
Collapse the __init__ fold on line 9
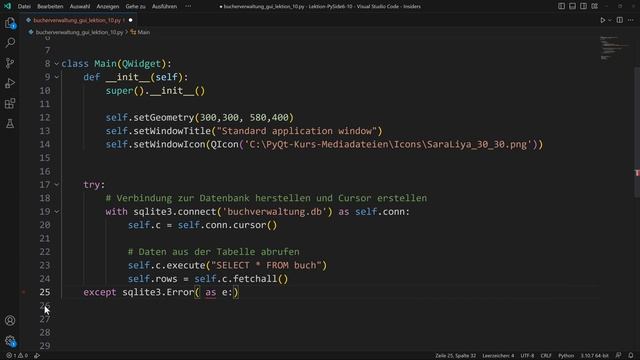point(57,77)
